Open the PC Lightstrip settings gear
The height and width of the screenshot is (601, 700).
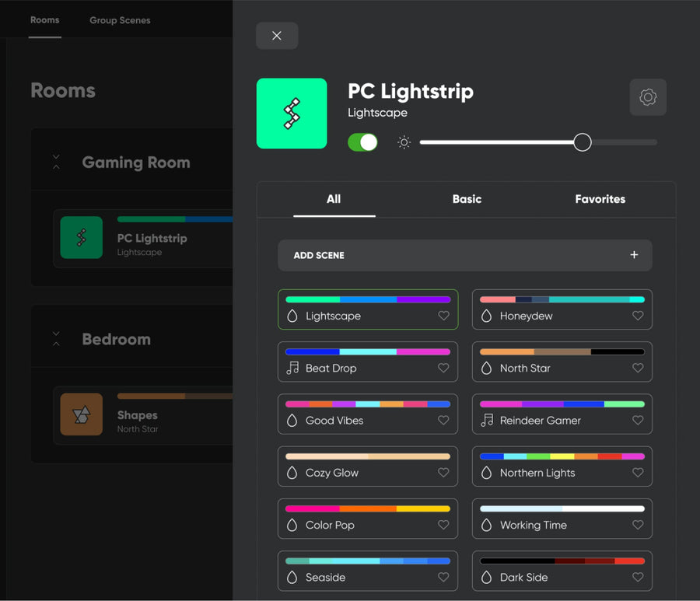pyautogui.click(x=648, y=97)
